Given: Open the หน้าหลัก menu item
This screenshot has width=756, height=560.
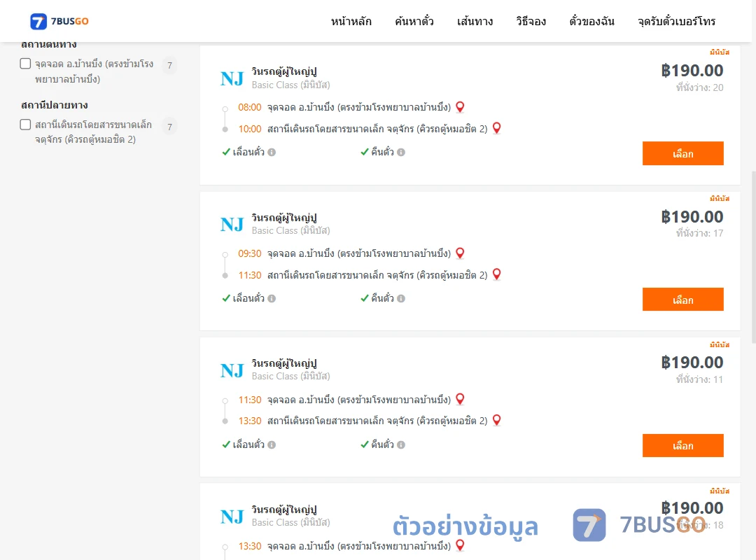Looking at the screenshot, I should pos(351,21).
